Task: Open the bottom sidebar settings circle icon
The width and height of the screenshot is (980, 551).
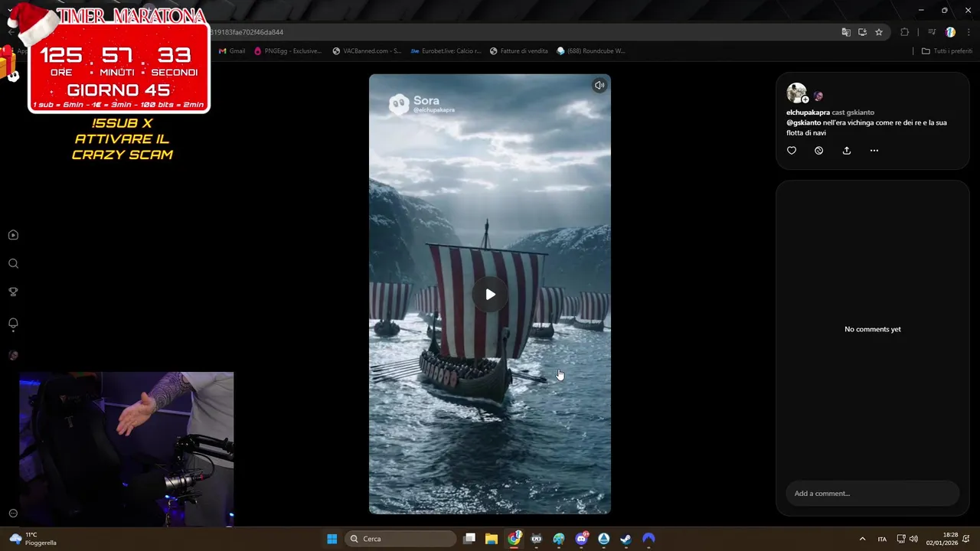Action: pyautogui.click(x=13, y=514)
